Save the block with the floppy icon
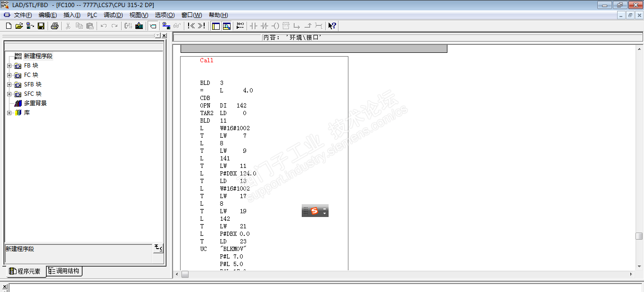The image size is (644, 292). coord(41,26)
